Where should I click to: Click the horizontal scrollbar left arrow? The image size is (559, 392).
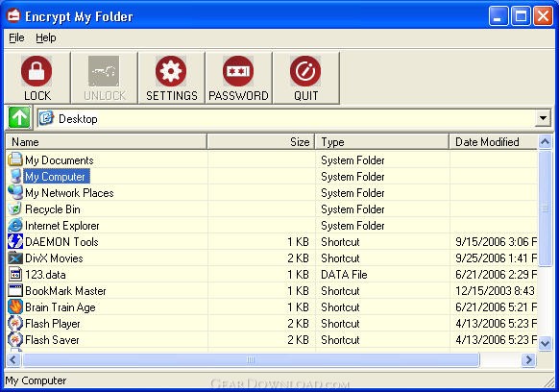(x=13, y=360)
